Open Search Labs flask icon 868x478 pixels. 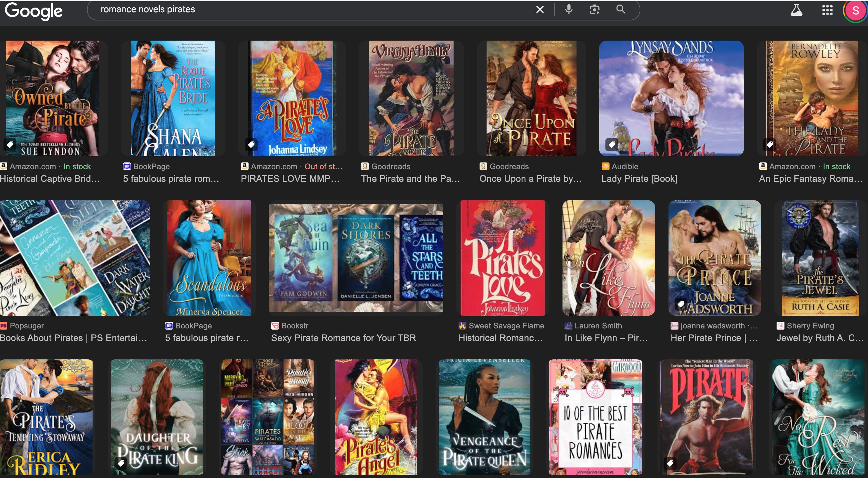(x=796, y=10)
